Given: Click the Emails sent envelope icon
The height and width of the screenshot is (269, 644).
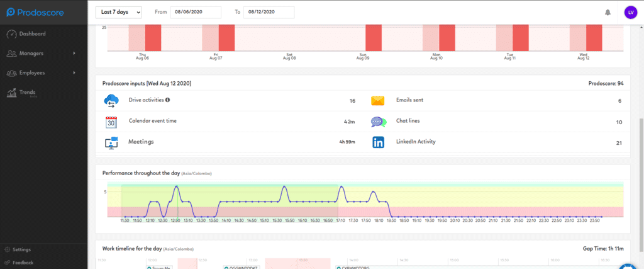Looking at the screenshot, I should click(377, 101).
